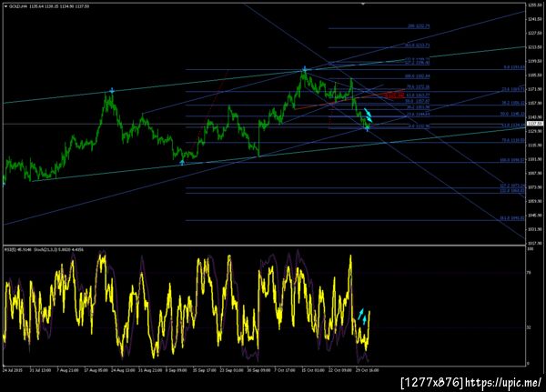Click the 1031.50 price scale label
Image resolution: width=546 pixels, height=392 pixels.
(x=535, y=229)
